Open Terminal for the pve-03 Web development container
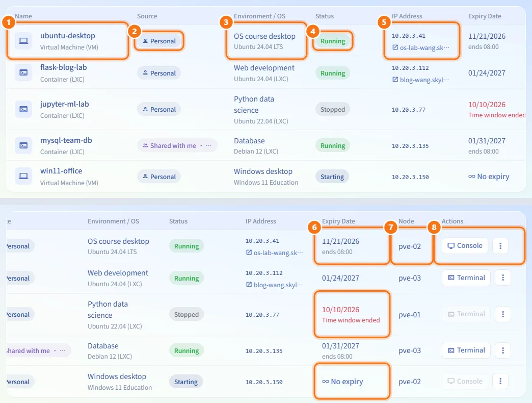 [x=466, y=278]
